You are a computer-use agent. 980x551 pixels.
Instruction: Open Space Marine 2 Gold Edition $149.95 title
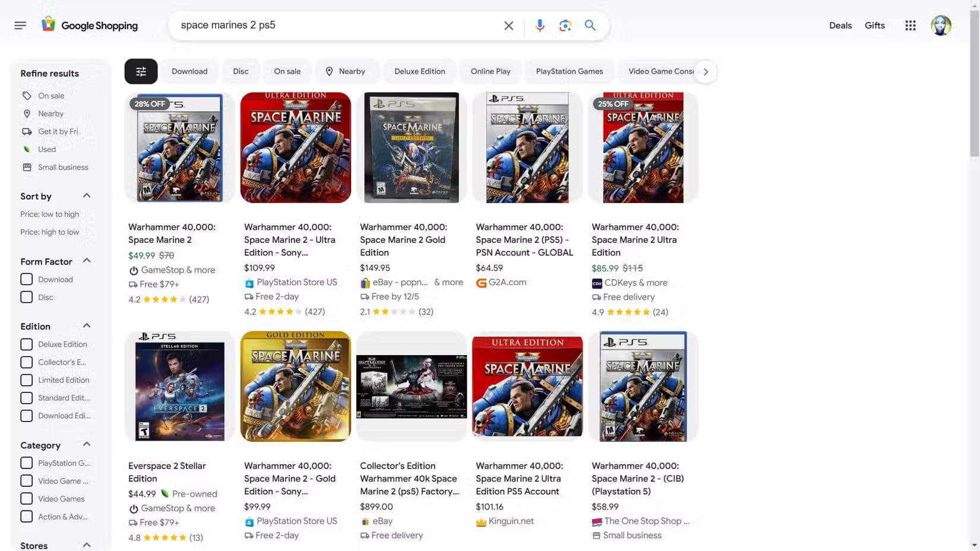403,240
